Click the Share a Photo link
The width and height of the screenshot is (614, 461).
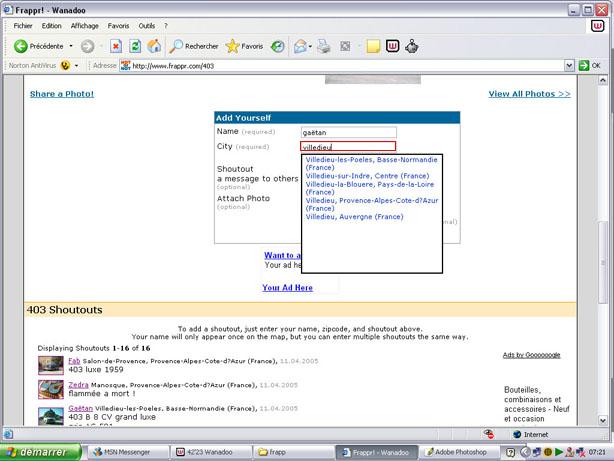point(61,94)
